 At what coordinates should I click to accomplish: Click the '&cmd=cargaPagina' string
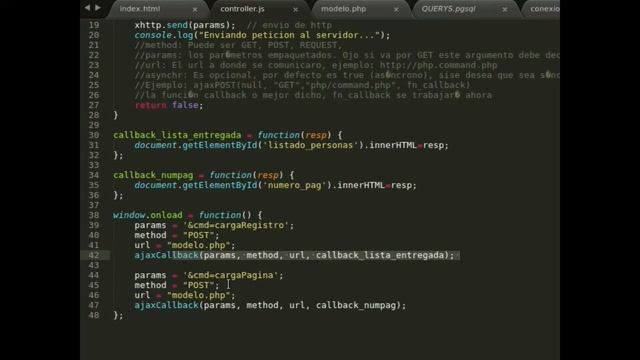231,275
